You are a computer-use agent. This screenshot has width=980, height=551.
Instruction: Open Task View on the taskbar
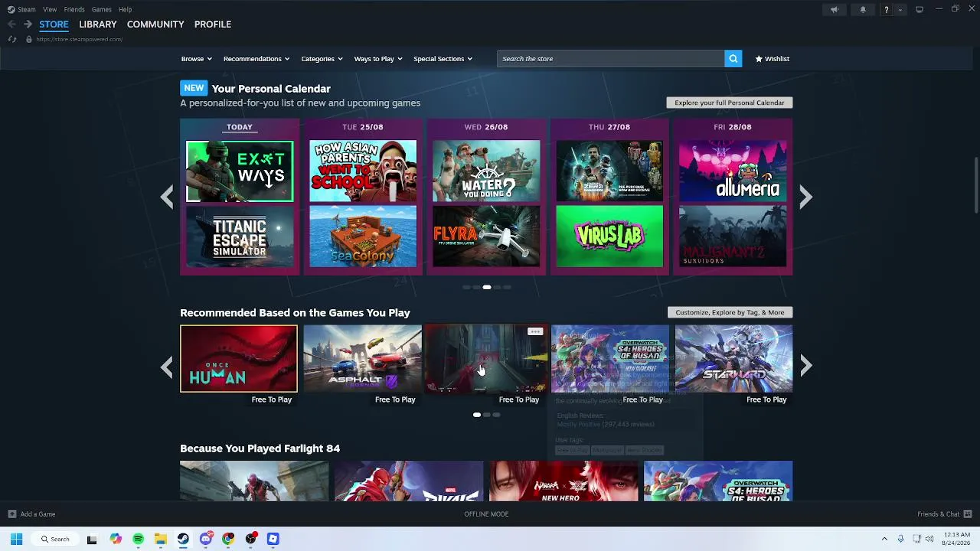point(92,539)
